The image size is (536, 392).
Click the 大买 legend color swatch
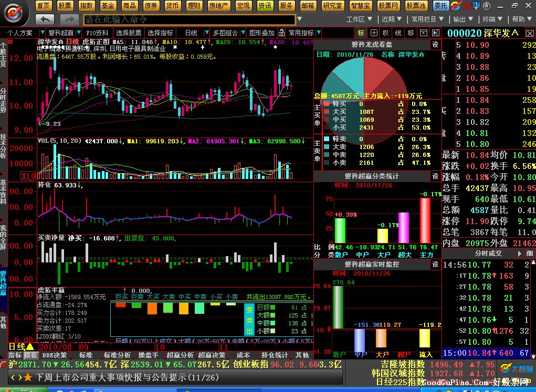[x=327, y=112]
